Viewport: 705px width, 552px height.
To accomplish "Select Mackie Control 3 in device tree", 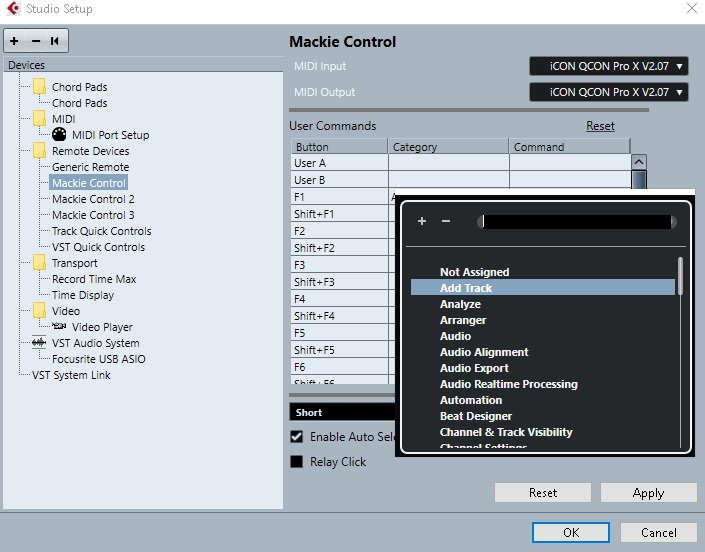I will (93, 215).
